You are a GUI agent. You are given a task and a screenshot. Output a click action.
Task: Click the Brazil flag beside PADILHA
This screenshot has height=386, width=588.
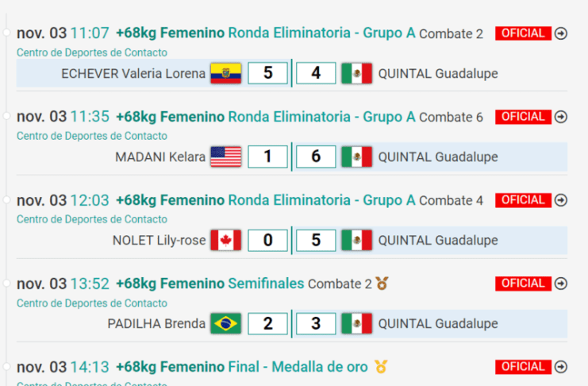click(x=225, y=324)
